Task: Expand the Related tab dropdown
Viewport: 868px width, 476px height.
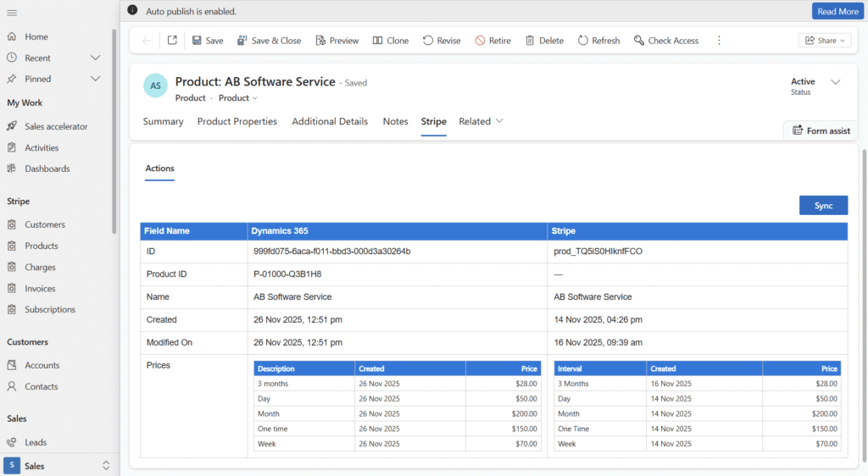Action: pyautogui.click(x=481, y=121)
